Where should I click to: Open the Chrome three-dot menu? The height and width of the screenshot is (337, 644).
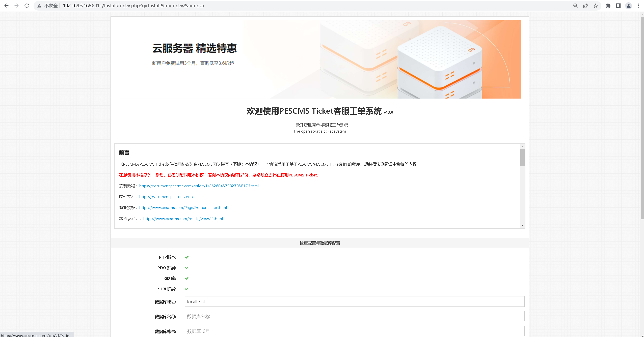click(x=639, y=6)
